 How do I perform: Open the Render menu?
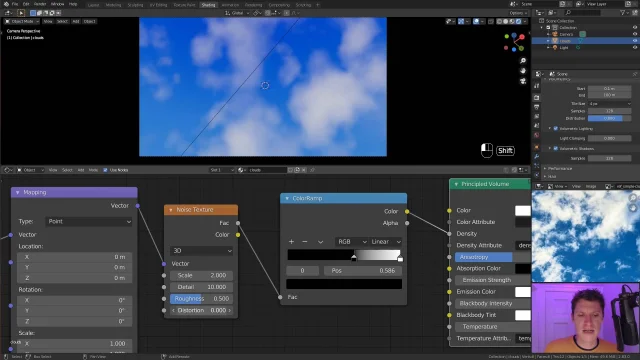tap(40, 4)
